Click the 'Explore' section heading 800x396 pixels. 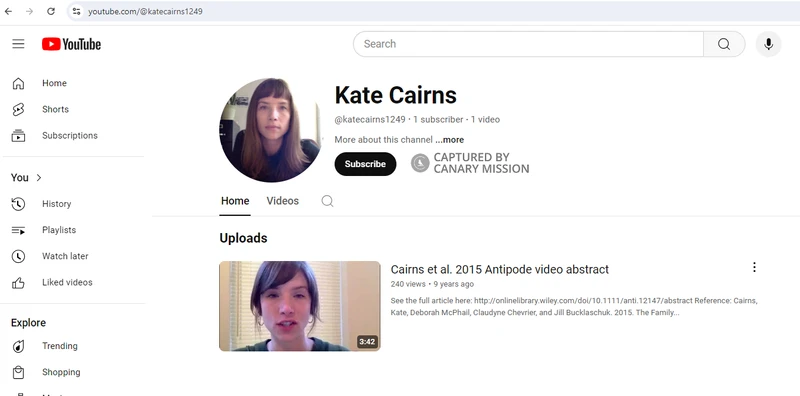pyautogui.click(x=29, y=323)
